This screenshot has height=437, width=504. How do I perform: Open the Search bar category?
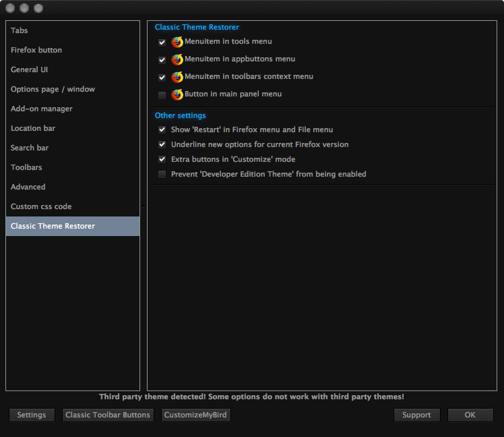point(73,148)
